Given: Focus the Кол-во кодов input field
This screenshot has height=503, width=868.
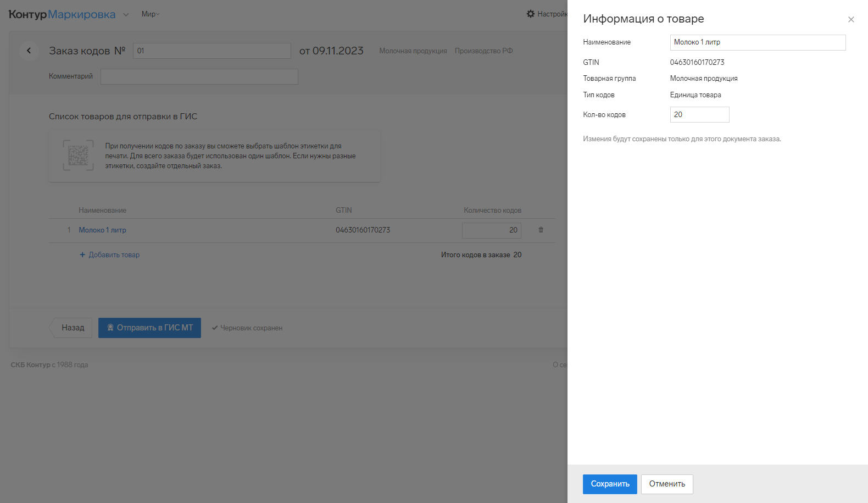Looking at the screenshot, I should (x=699, y=114).
